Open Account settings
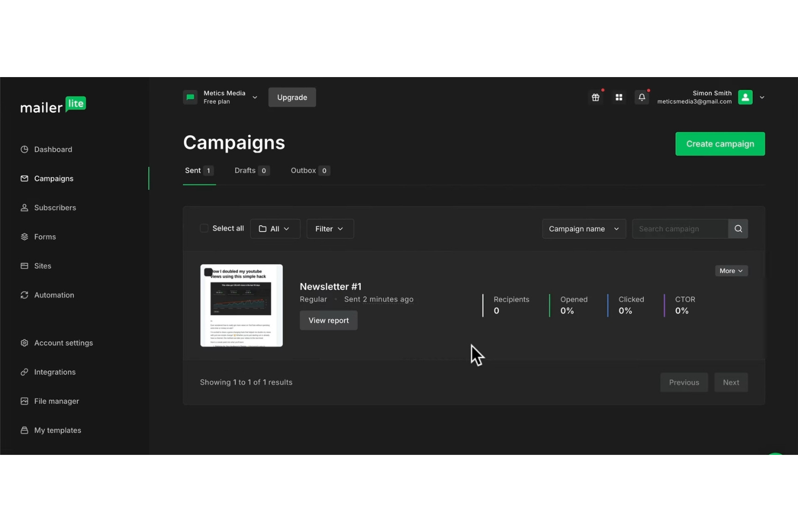Viewport: 798px width, 532px height. tap(63, 343)
